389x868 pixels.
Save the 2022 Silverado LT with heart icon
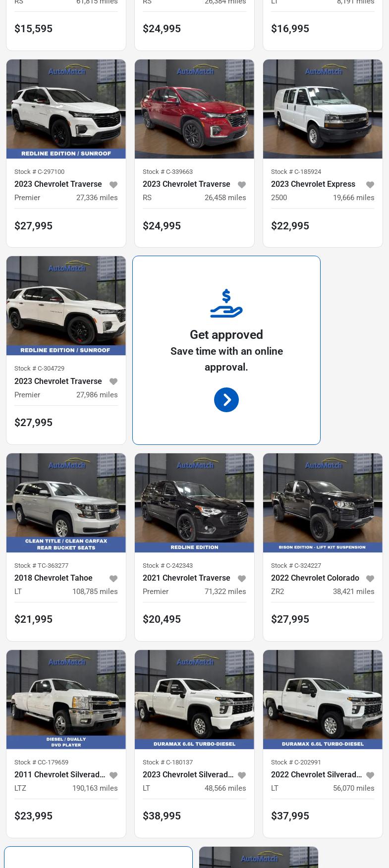370,775
